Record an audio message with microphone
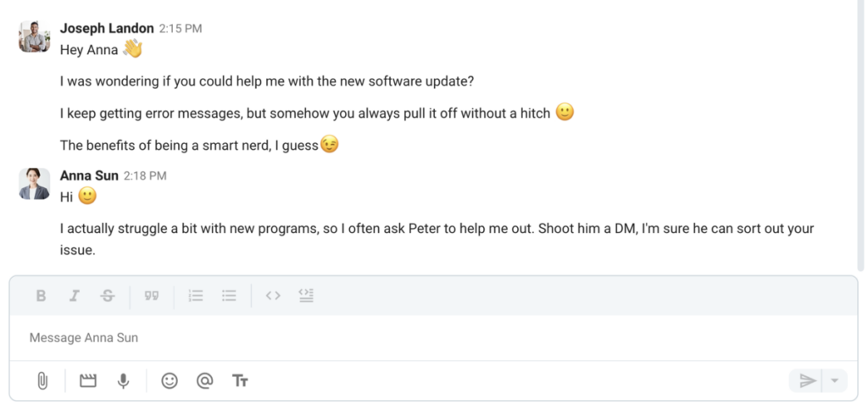 pos(123,381)
